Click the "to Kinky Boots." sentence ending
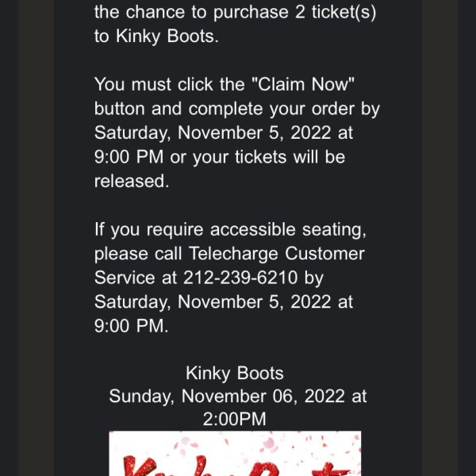This screenshot has height=476, width=476. pyautogui.click(x=156, y=36)
